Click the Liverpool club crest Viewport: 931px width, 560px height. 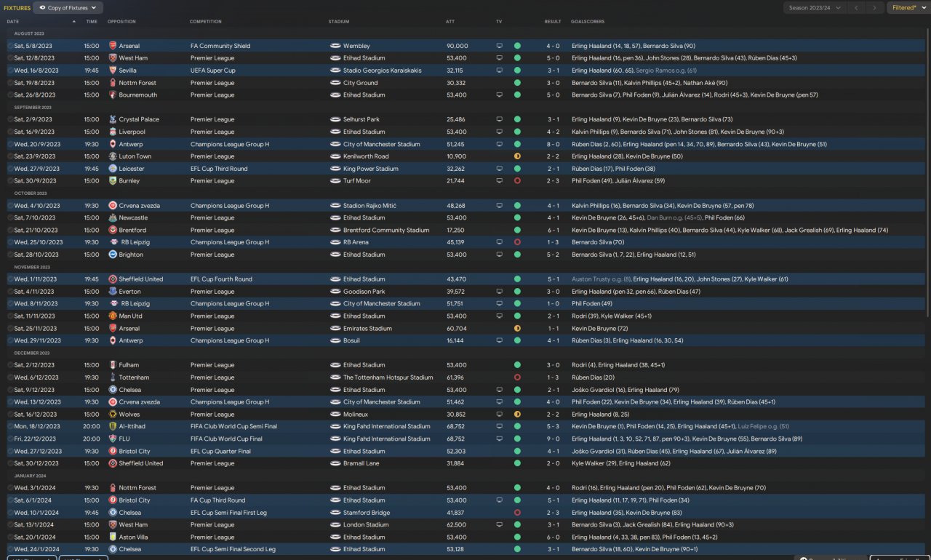coord(113,132)
